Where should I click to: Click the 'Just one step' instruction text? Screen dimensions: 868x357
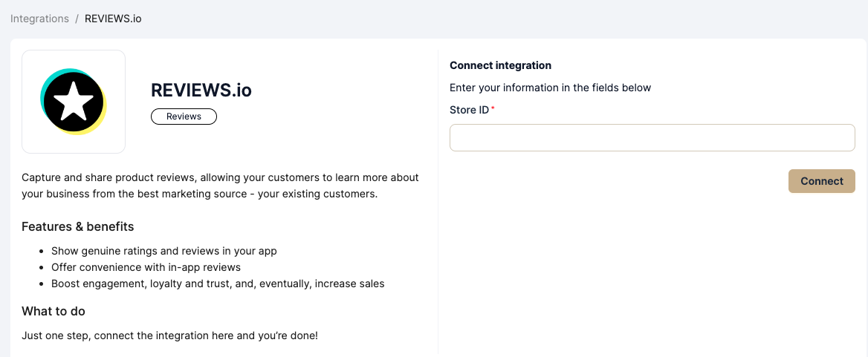[x=169, y=335]
